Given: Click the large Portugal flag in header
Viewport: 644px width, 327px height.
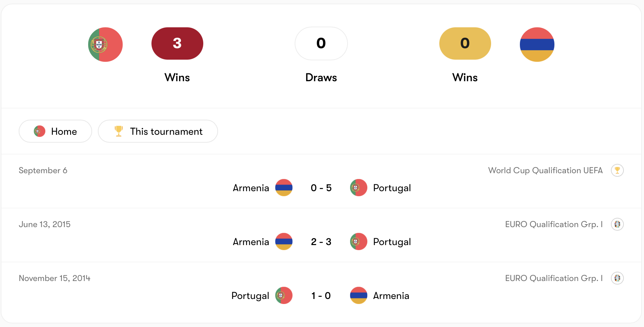Looking at the screenshot, I should coord(105,45).
